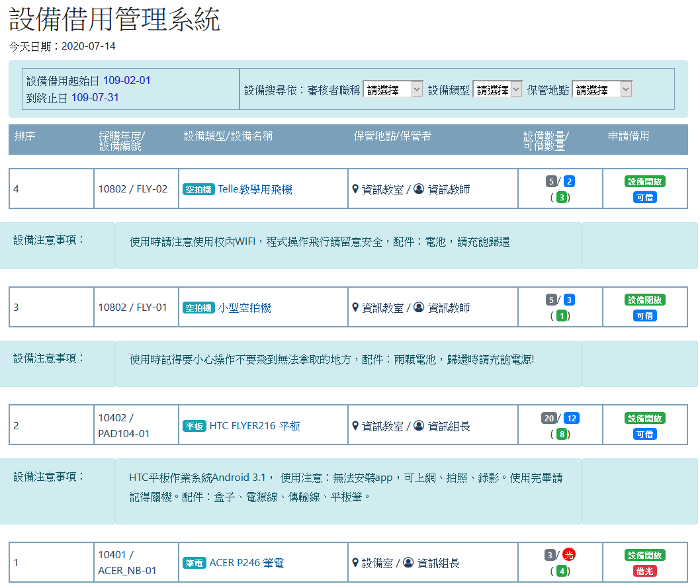The image size is (700, 588).
Task: Open the 保管地點 dropdown
Action: coord(601,89)
